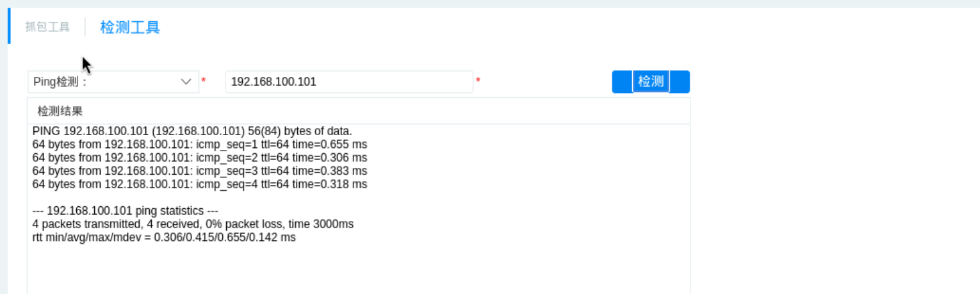The height and width of the screenshot is (294, 980).
Task: Click the PING 56(84) bytes of data line
Action: point(192,131)
